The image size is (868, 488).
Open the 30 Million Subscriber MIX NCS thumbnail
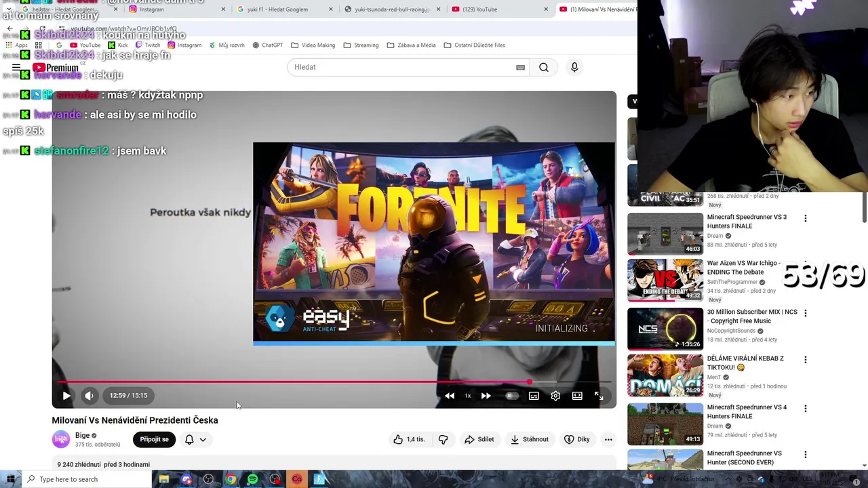[665, 329]
